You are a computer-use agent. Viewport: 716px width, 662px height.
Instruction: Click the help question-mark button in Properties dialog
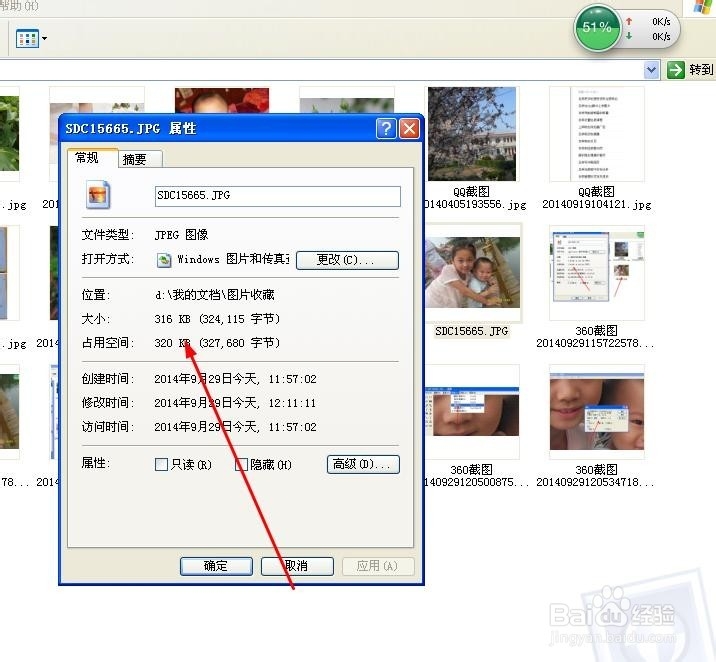(386, 129)
